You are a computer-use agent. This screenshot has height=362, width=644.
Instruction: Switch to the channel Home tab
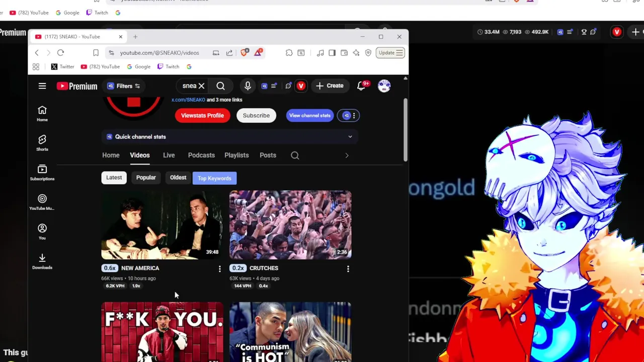pos(111,155)
